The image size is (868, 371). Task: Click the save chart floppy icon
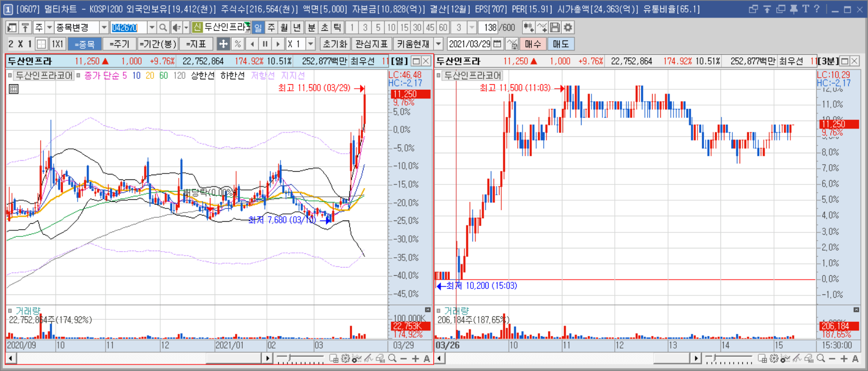555,27
